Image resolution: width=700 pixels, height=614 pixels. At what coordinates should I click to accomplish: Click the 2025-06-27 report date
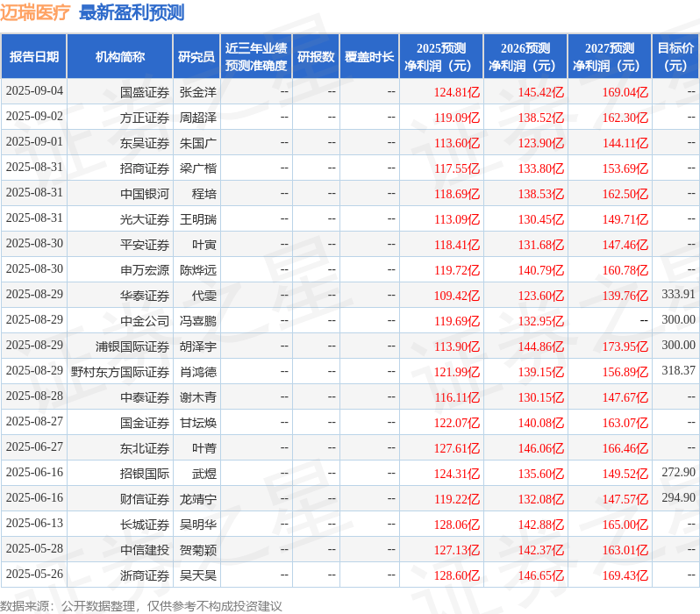click(x=34, y=447)
